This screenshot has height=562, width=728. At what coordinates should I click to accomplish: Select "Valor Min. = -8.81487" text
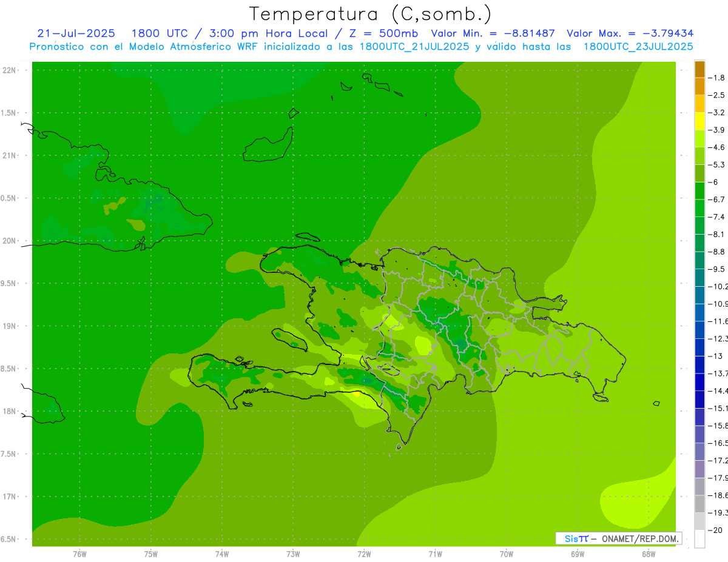[493, 33]
